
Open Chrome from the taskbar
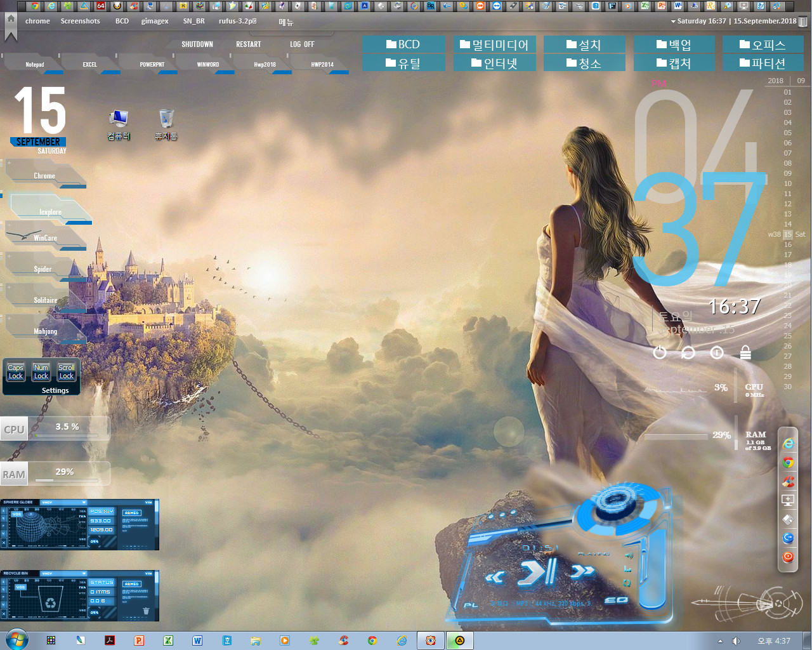point(372,640)
